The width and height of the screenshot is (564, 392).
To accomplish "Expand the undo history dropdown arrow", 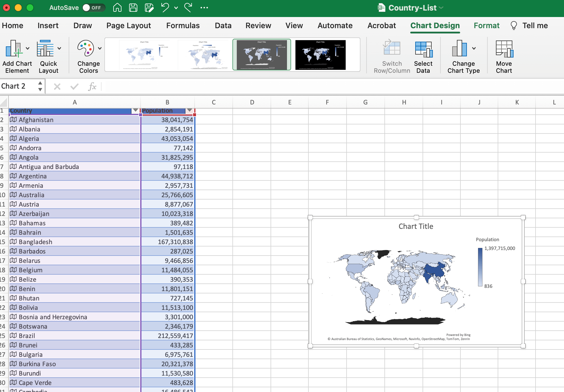I will (x=176, y=8).
